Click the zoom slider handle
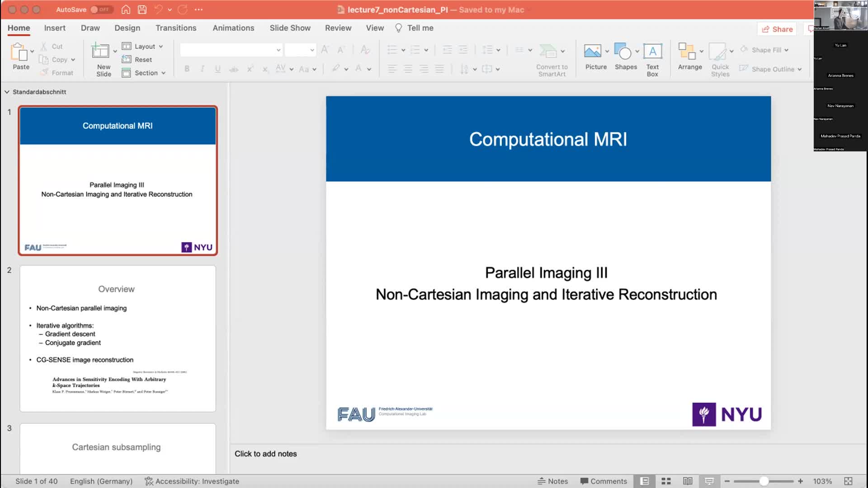Image resolution: width=868 pixels, height=488 pixels. tap(764, 481)
